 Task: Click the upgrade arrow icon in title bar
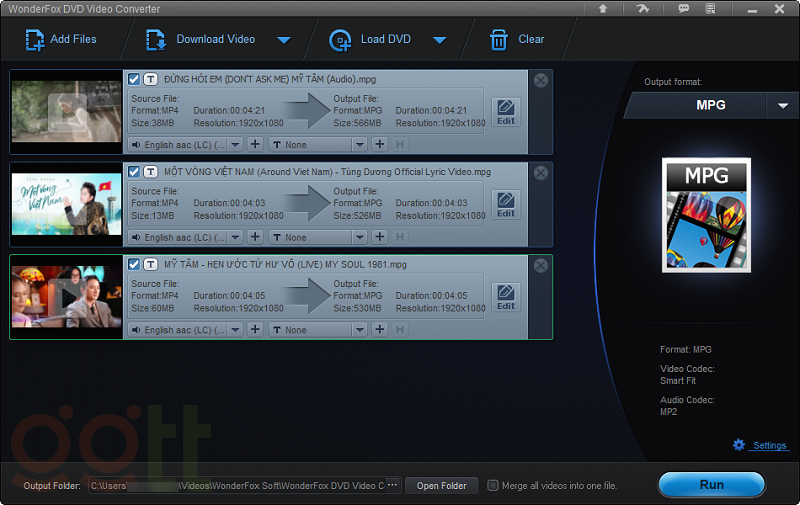point(603,8)
